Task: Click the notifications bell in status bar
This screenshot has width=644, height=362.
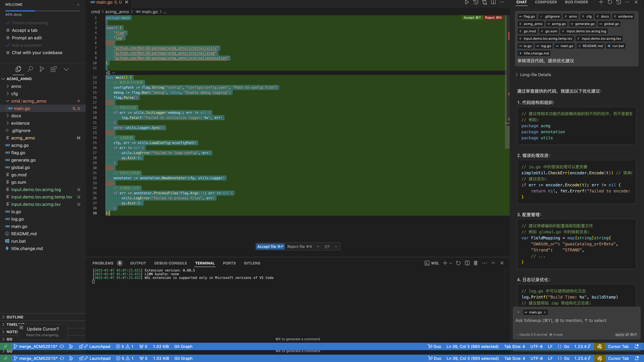Action: (x=636, y=346)
